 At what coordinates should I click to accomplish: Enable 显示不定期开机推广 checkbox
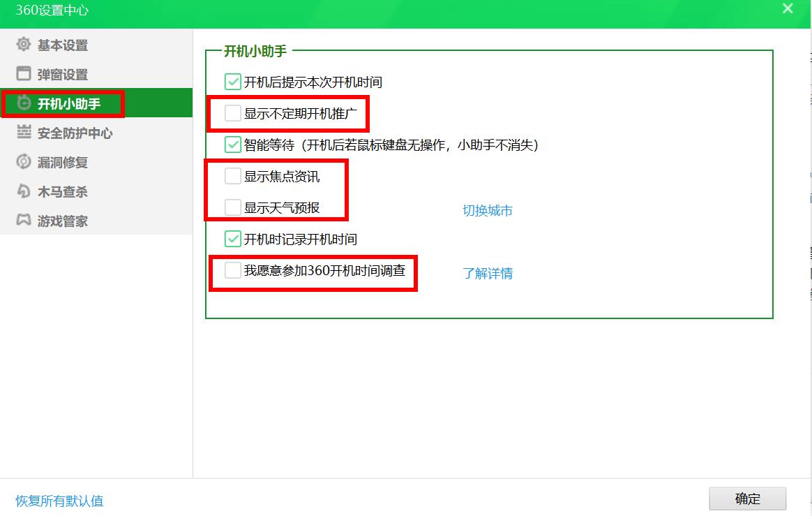[232, 113]
